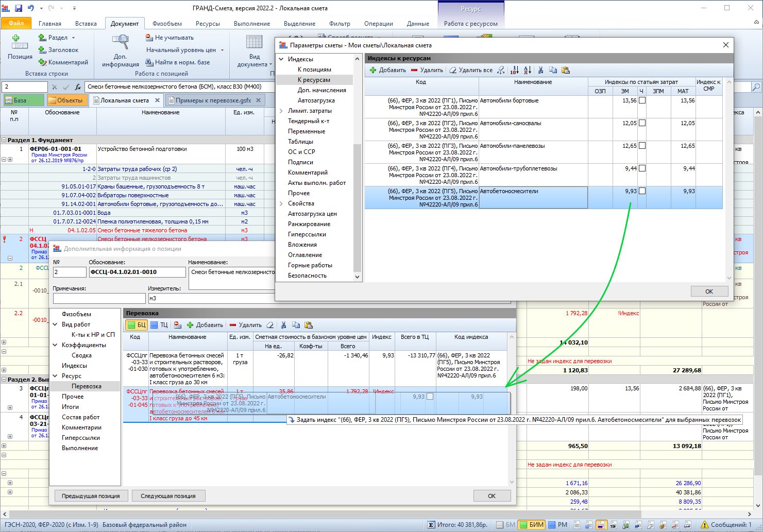
Task: Open the Файл menu
Action: coord(16,23)
